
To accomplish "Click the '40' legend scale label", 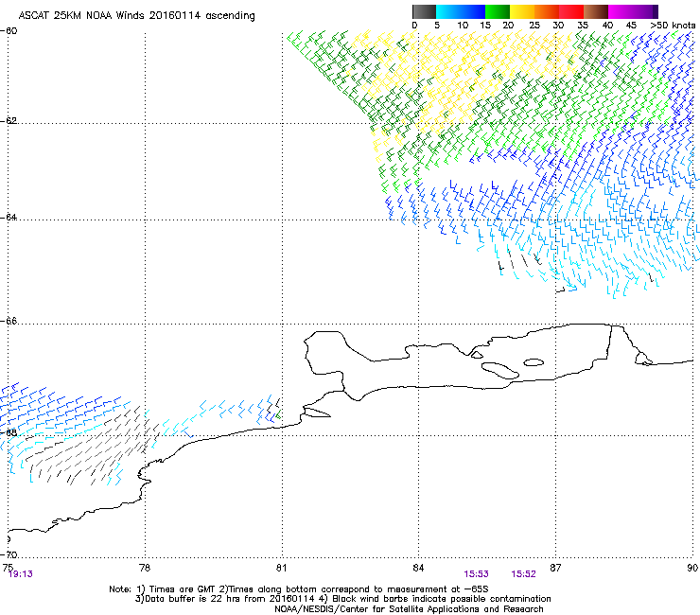I will [x=607, y=26].
